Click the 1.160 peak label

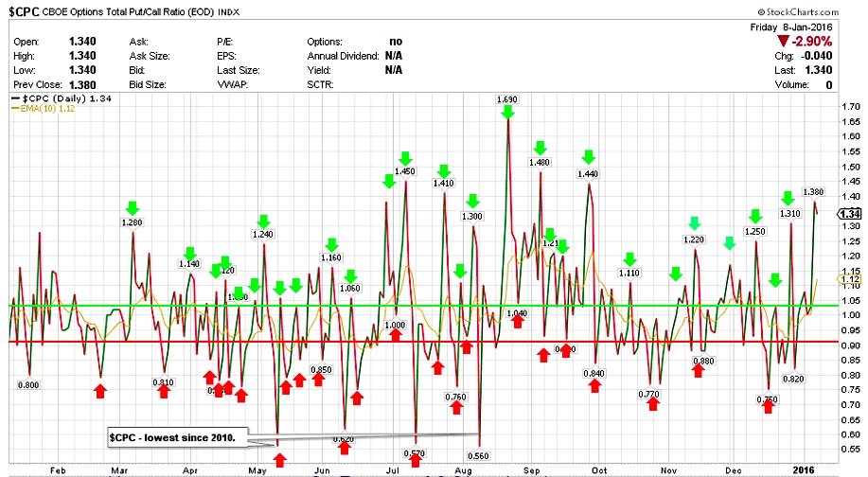331,257
